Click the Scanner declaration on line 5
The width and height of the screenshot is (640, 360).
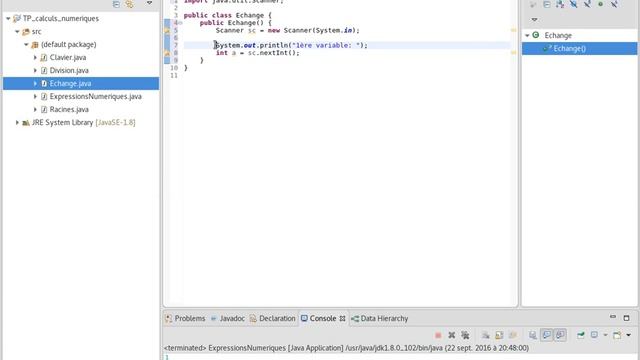click(287, 30)
